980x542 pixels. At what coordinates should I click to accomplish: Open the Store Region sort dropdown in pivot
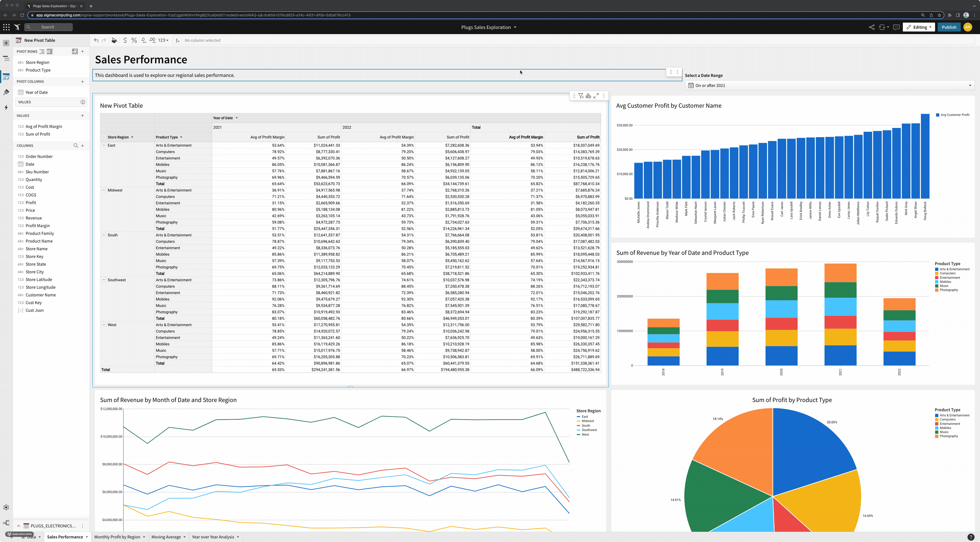tap(132, 137)
